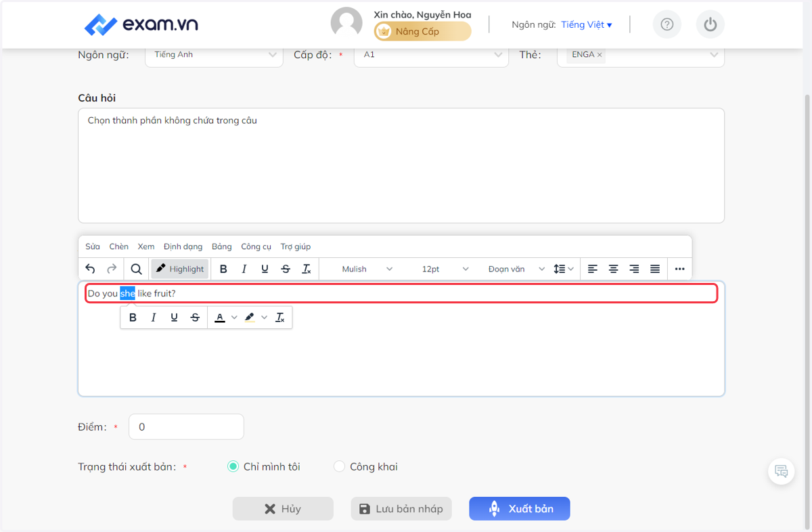This screenshot has width=812, height=532.
Task: Click italic in floating selection toolbar
Action: (154, 317)
